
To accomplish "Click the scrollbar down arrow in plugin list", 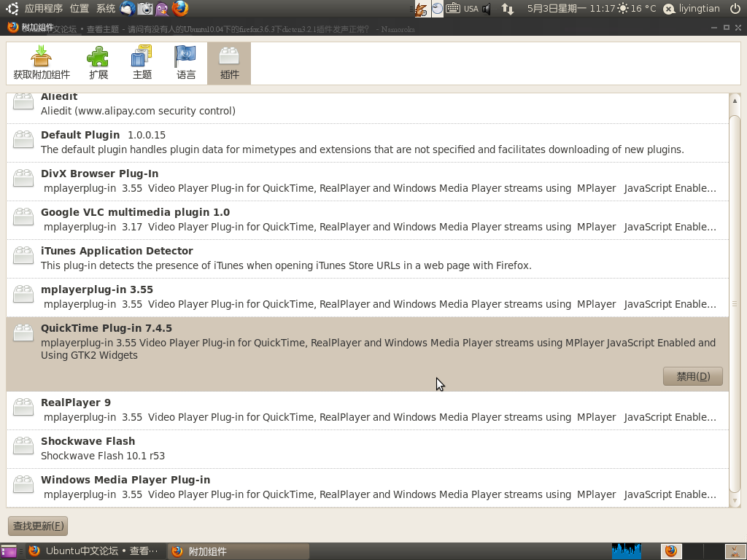I will click(x=735, y=500).
